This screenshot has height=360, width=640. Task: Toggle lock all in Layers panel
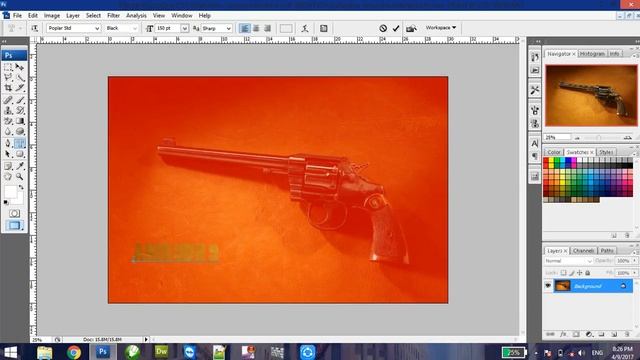point(588,273)
